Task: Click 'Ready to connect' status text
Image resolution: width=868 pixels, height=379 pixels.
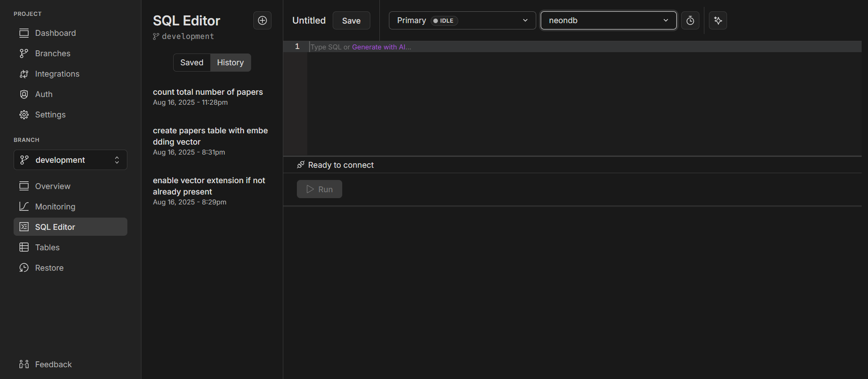Action: pos(341,165)
